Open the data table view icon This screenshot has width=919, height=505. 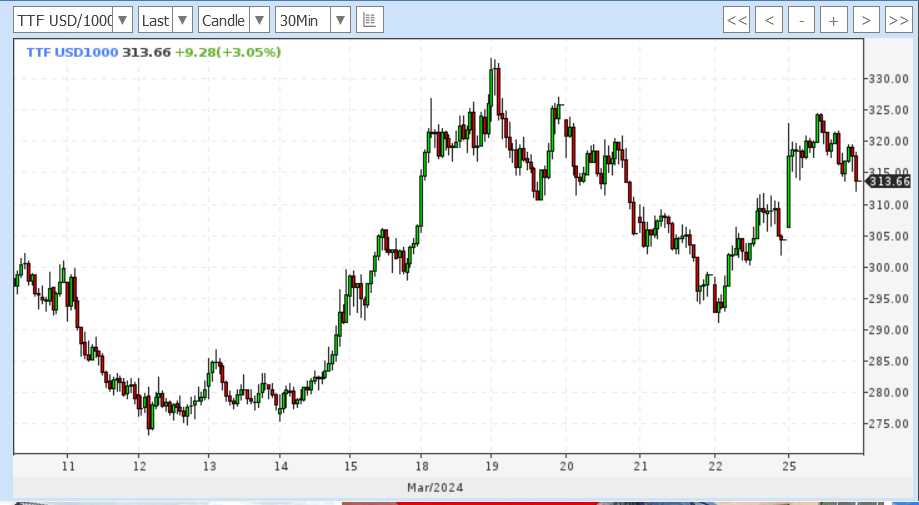click(x=369, y=20)
